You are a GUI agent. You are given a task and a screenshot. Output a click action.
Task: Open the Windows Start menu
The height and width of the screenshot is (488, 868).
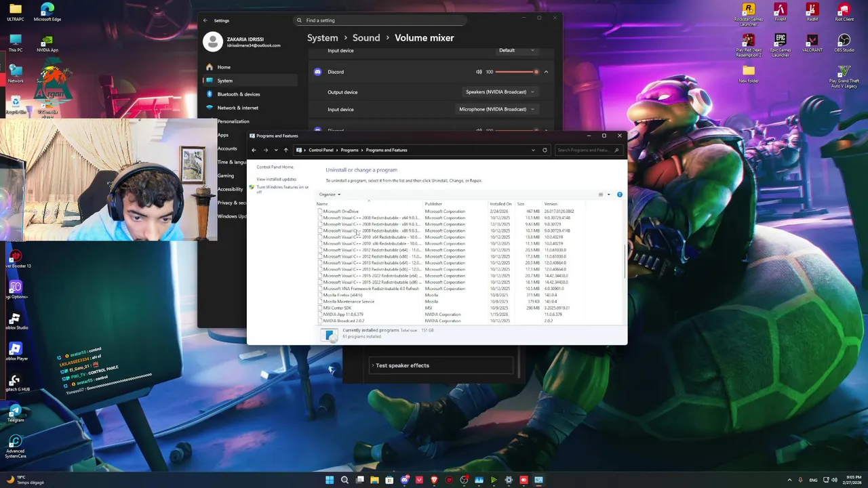point(330,480)
